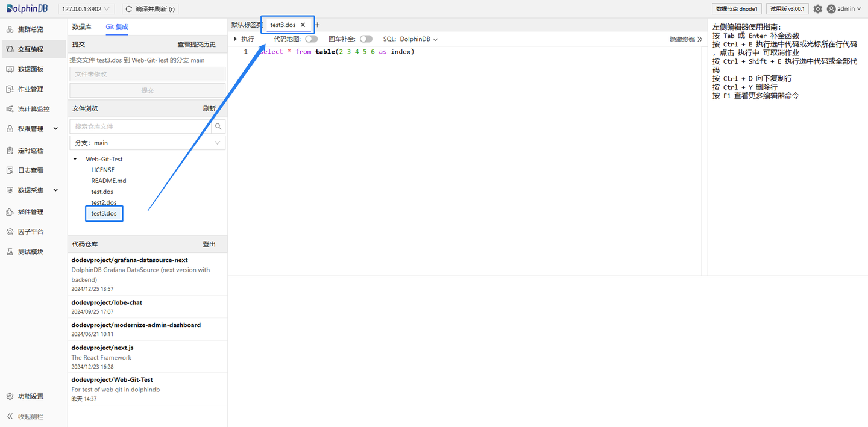
Task: Click the 搜索仓库文件 search field
Action: click(140, 126)
